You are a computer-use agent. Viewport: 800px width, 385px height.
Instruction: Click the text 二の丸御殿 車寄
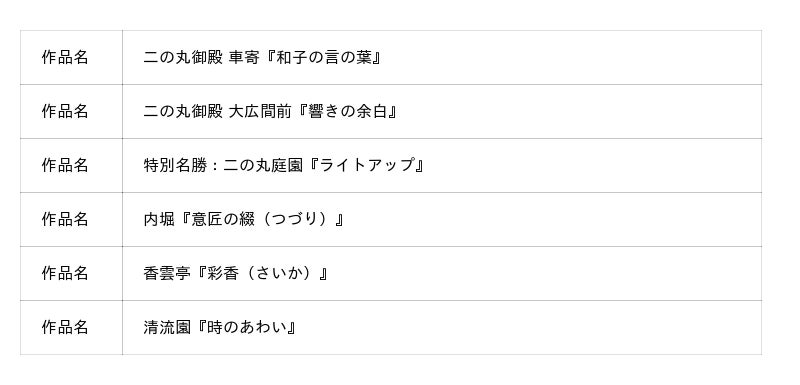[x=201, y=57]
